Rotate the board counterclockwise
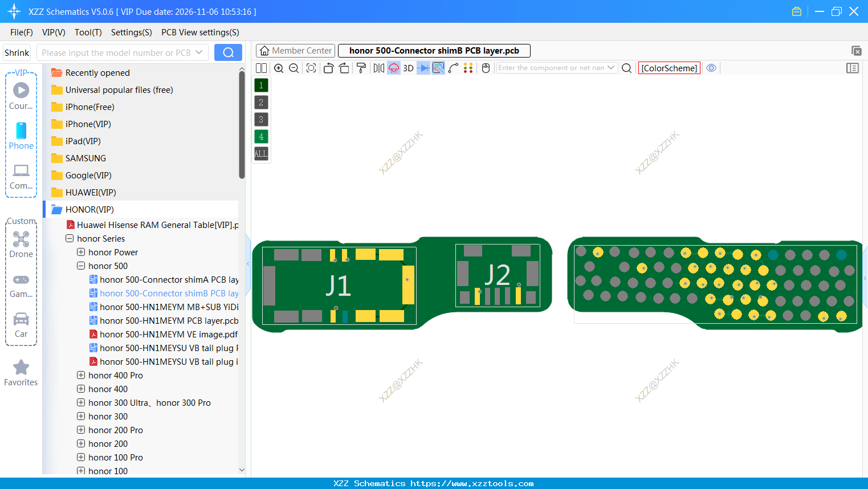This screenshot has width=868, height=489. pos(328,68)
